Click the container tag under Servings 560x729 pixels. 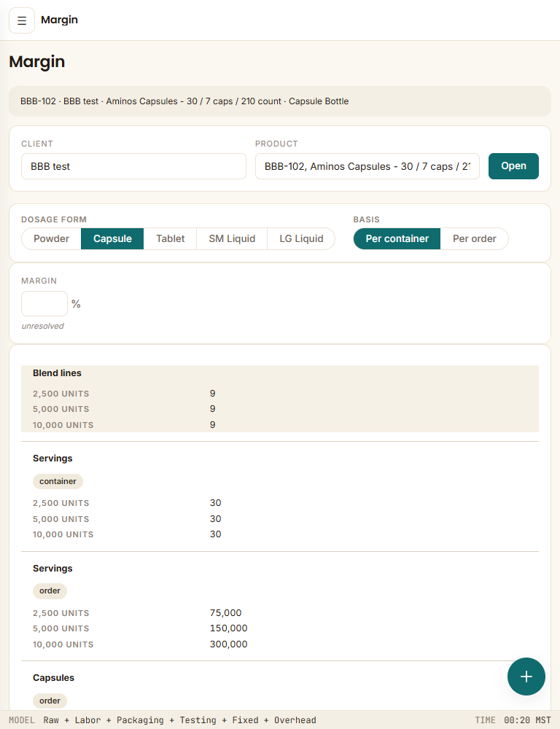58,481
